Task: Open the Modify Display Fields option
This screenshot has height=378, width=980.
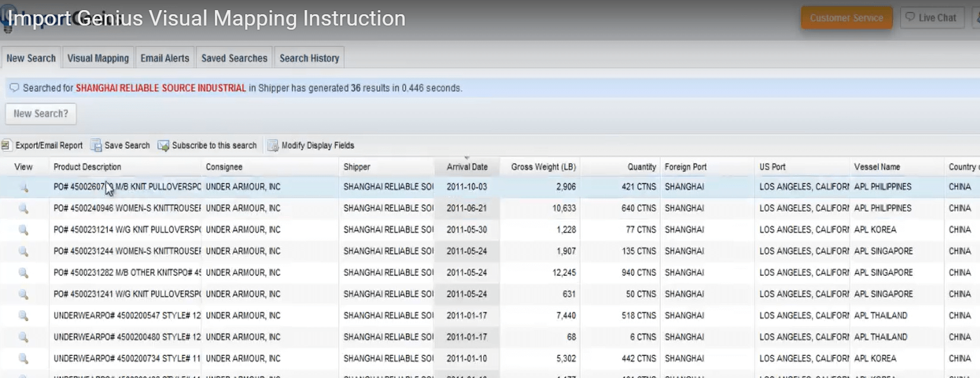Action: [318, 145]
